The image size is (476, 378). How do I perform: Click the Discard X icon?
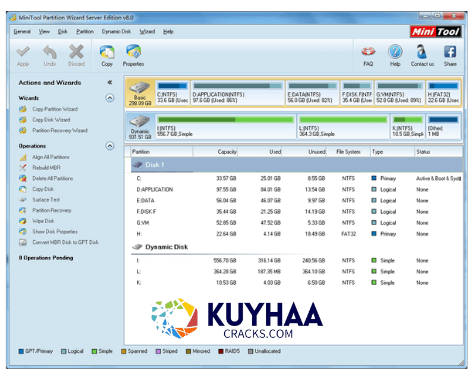click(x=76, y=52)
